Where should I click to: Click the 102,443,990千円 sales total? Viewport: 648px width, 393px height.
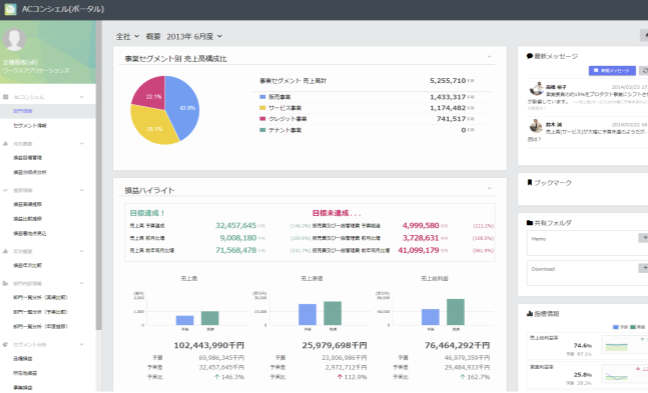pyautogui.click(x=209, y=345)
